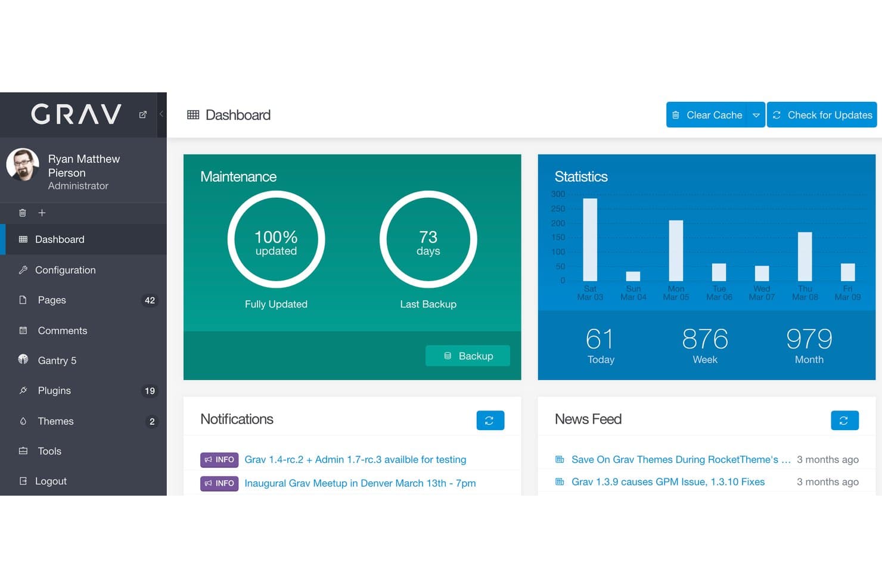Click the news icon beside Grav 1.3.9 article
This screenshot has width=882, height=588.
pos(560,481)
